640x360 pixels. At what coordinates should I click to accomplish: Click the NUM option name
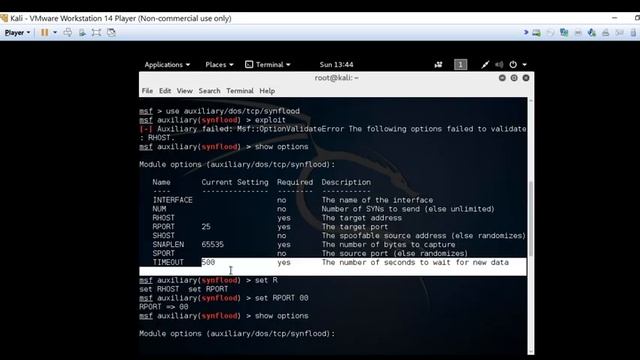click(x=159, y=209)
